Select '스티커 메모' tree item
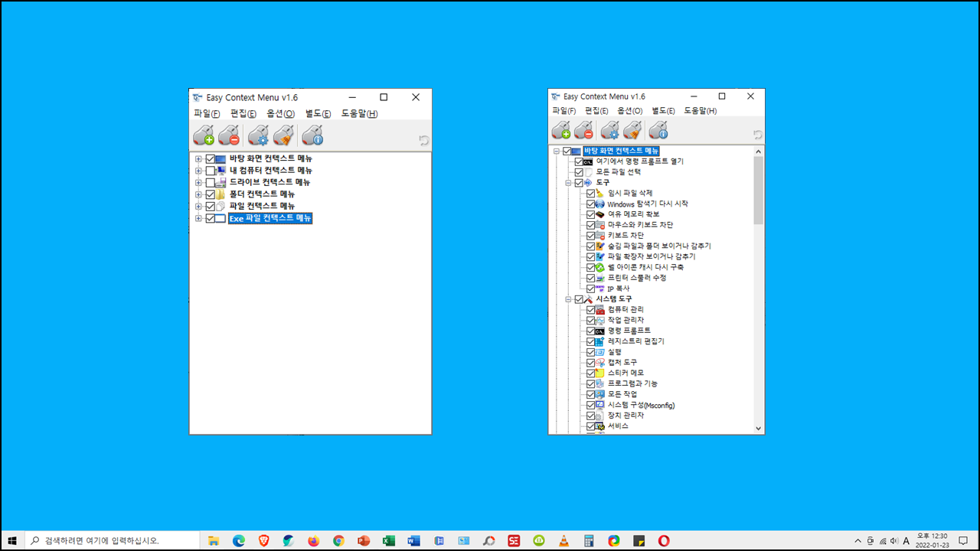This screenshot has height=551, width=980. coord(626,373)
